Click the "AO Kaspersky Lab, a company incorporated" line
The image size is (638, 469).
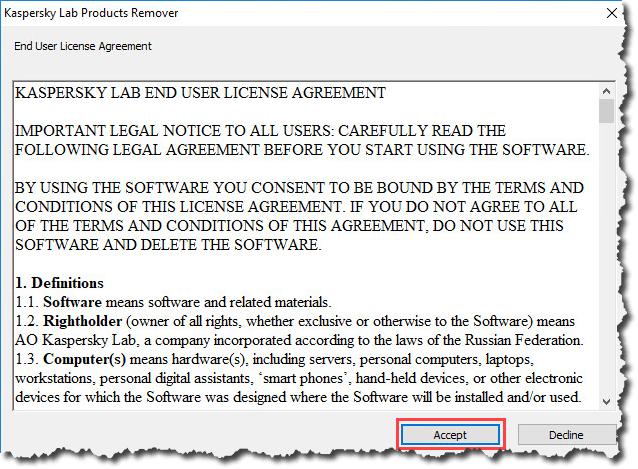point(299,340)
